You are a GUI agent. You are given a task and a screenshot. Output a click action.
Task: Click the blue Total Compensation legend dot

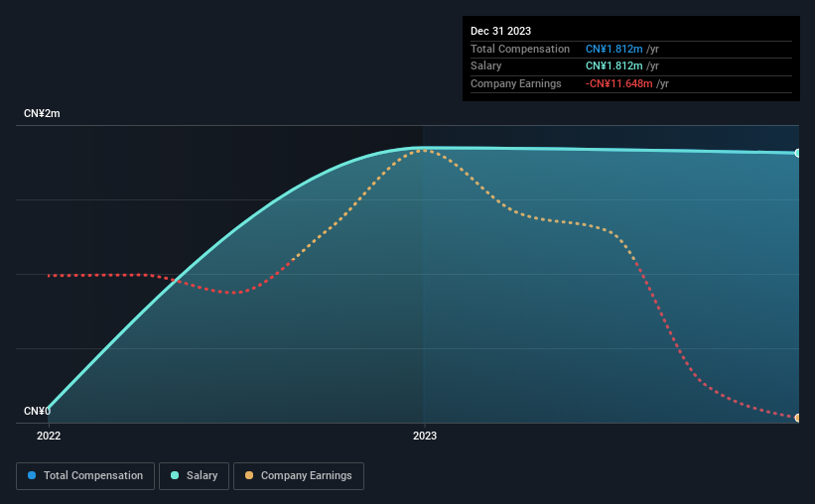tap(32, 475)
